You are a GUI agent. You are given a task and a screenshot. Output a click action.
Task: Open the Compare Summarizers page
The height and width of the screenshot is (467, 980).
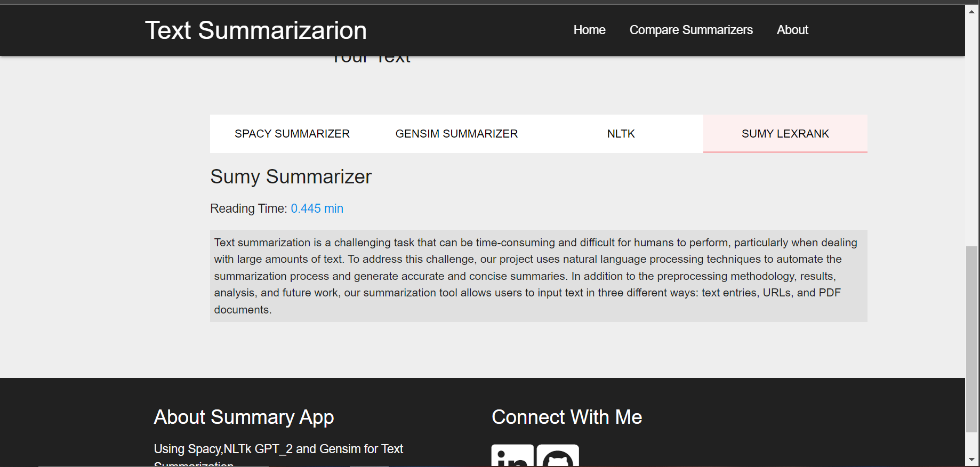[691, 30]
